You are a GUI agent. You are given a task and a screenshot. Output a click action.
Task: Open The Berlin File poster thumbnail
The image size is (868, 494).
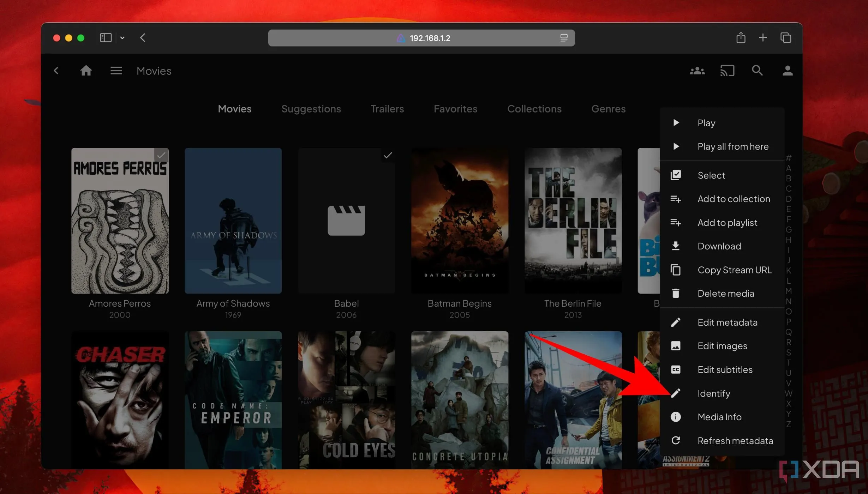click(x=573, y=221)
